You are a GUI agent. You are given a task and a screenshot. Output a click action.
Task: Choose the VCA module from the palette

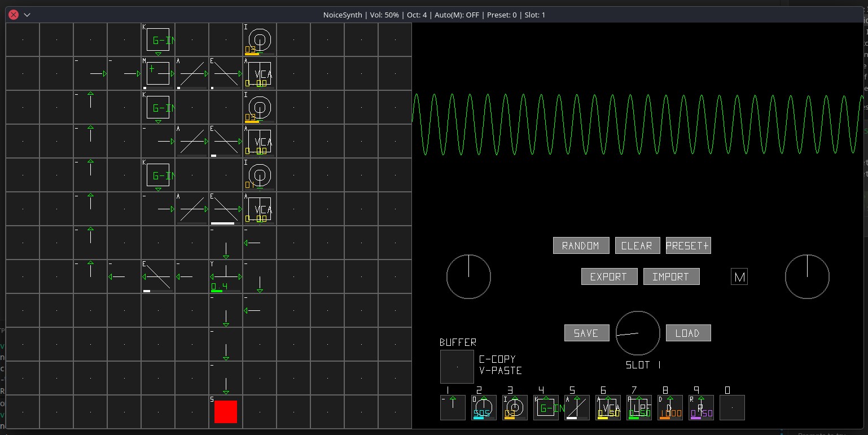click(x=608, y=407)
